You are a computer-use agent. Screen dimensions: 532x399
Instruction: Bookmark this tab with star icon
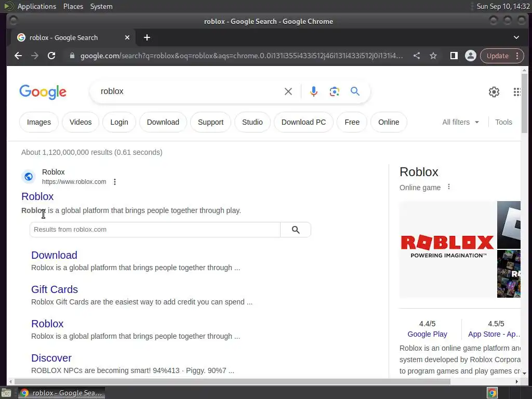click(x=433, y=56)
